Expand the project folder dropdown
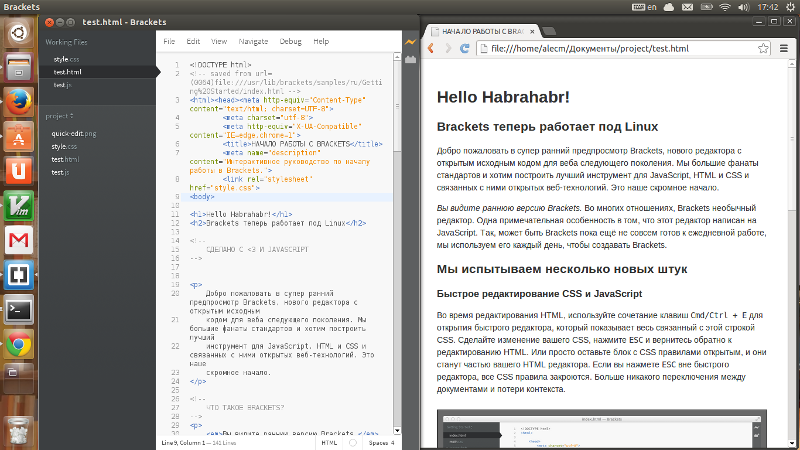 tap(59, 116)
